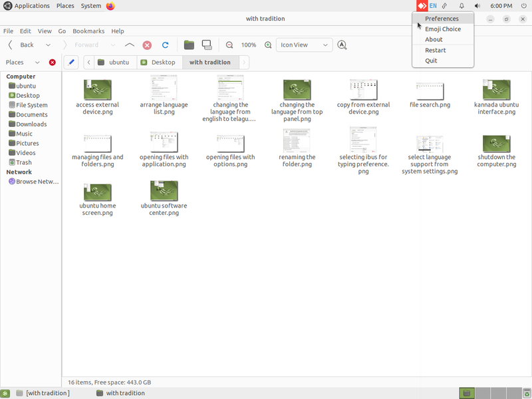Open Firefox from the top panel
This screenshot has height=399, width=532.
110,6
